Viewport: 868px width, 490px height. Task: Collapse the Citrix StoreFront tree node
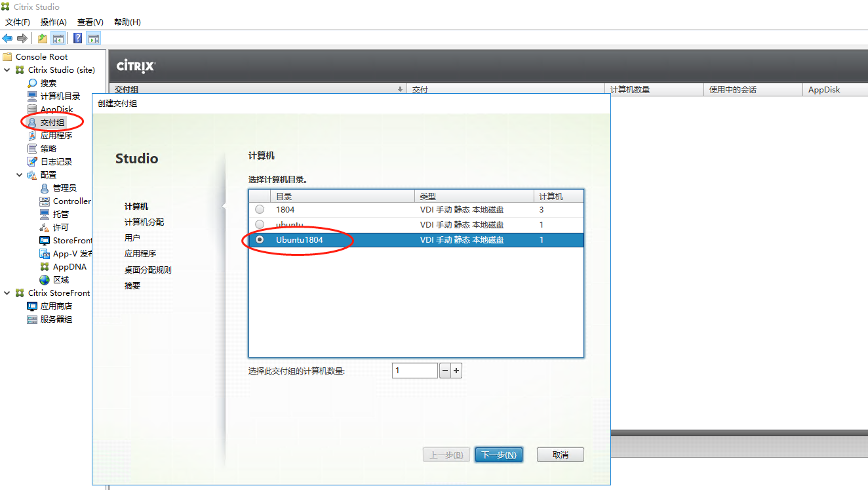[x=7, y=293]
